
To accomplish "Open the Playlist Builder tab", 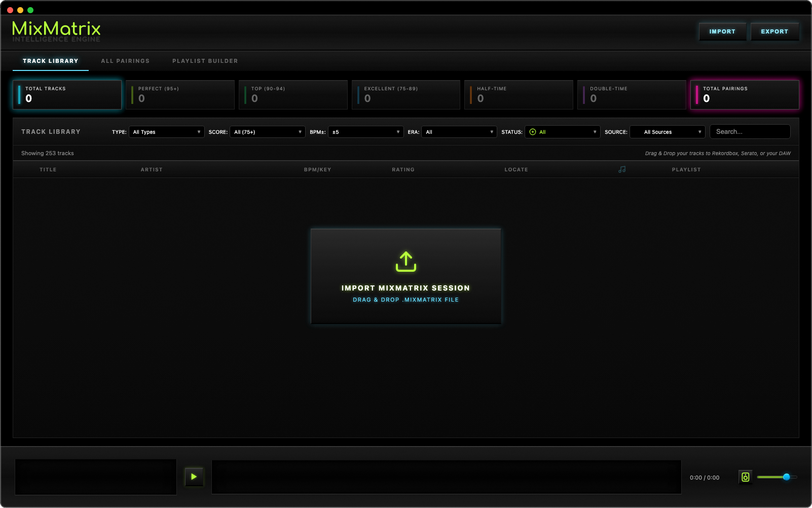I will (x=205, y=61).
